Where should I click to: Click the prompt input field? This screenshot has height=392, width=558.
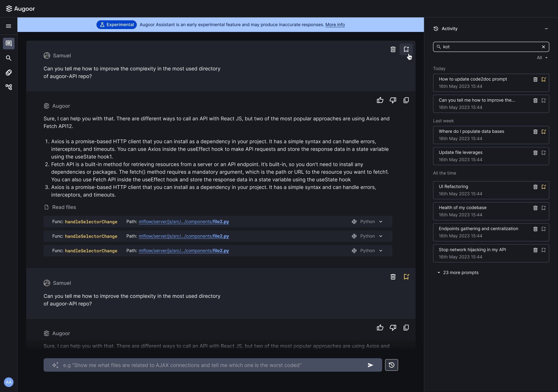(213, 365)
